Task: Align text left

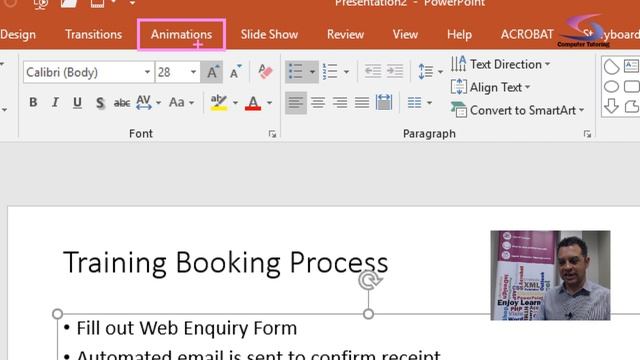Action: [x=296, y=102]
